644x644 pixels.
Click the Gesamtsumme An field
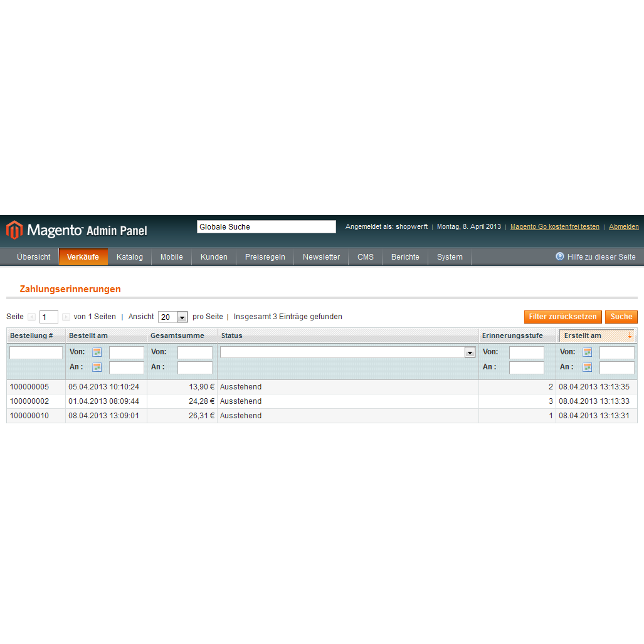[194, 367]
